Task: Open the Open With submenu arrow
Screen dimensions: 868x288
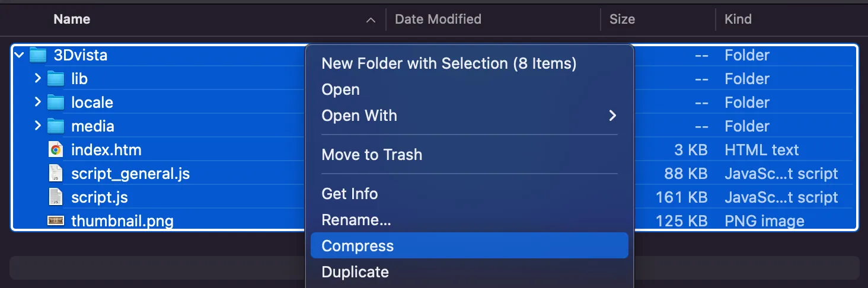Action: pyautogui.click(x=612, y=116)
